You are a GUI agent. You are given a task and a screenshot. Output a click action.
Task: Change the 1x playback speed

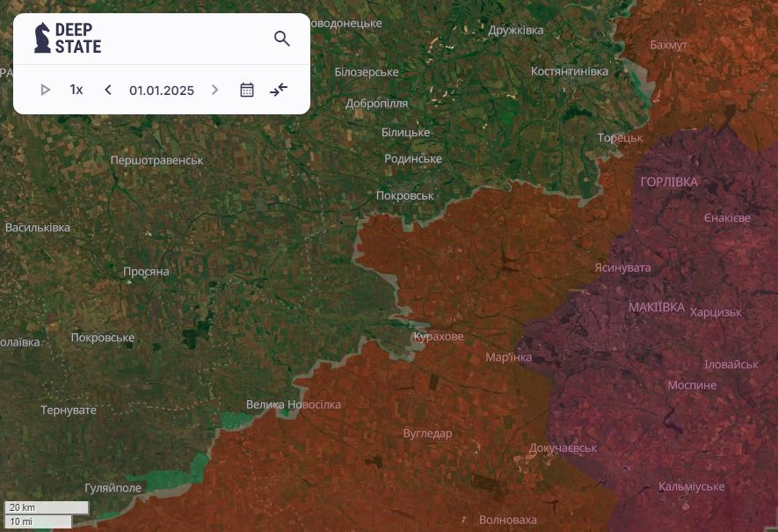(x=76, y=90)
